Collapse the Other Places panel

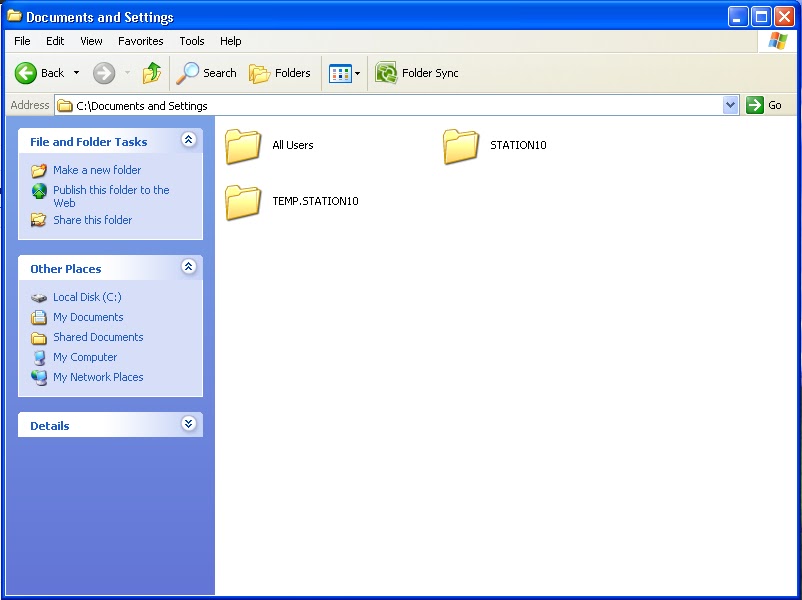coord(189,268)
